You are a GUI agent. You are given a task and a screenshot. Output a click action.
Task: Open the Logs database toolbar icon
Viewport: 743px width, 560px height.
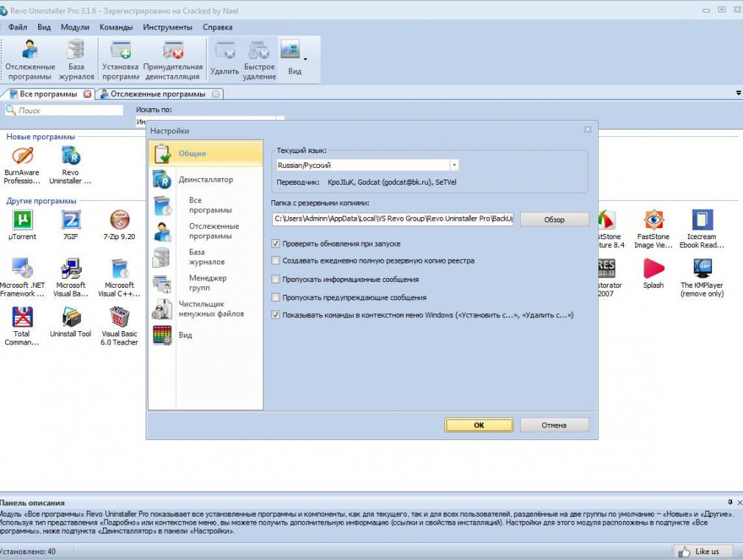click(77, 60)
